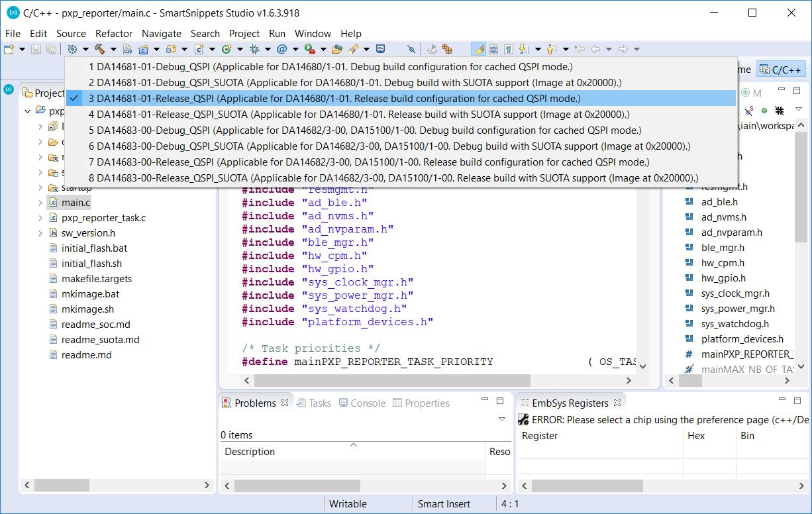The image size is (812, 514).
Task: Click the build configuration manage icon
Action: [x=72, y=49]
